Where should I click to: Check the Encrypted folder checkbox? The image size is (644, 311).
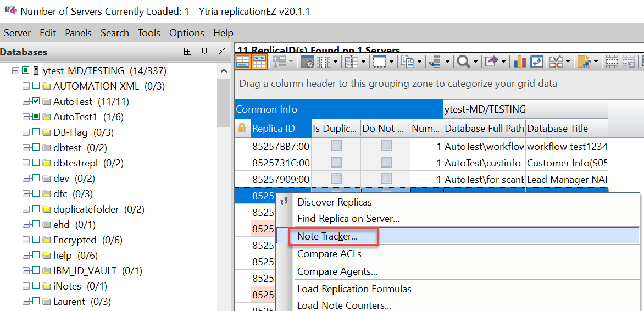[36, 240]
